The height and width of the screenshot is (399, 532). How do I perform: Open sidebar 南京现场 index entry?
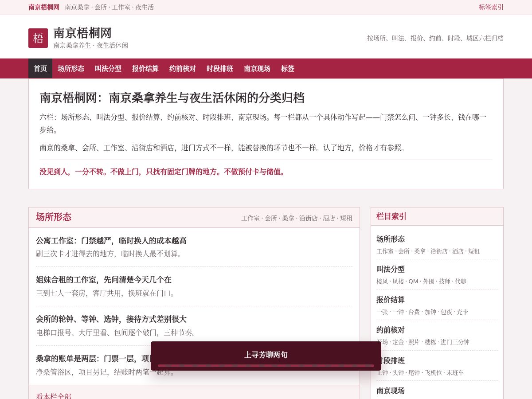391,391
